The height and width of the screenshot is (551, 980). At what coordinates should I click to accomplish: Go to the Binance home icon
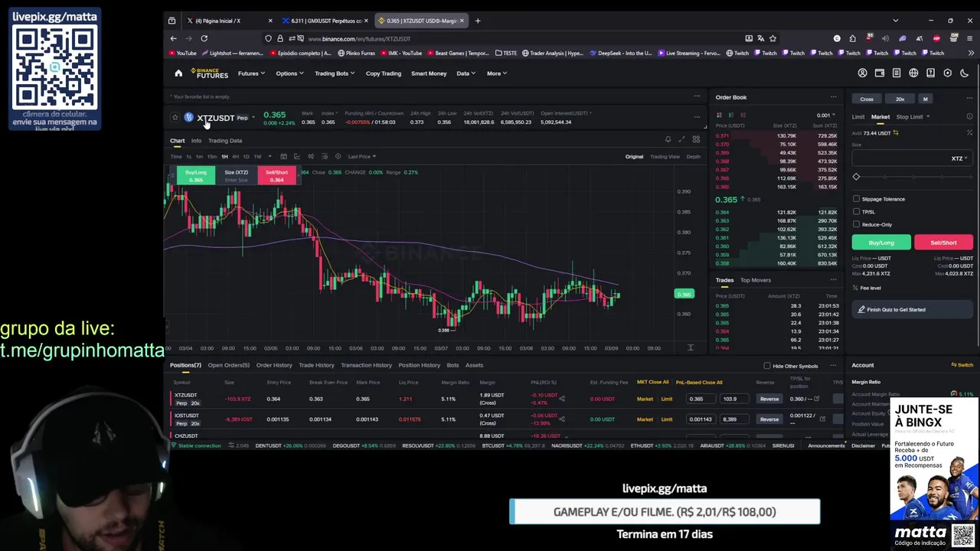tap(178, 73)
